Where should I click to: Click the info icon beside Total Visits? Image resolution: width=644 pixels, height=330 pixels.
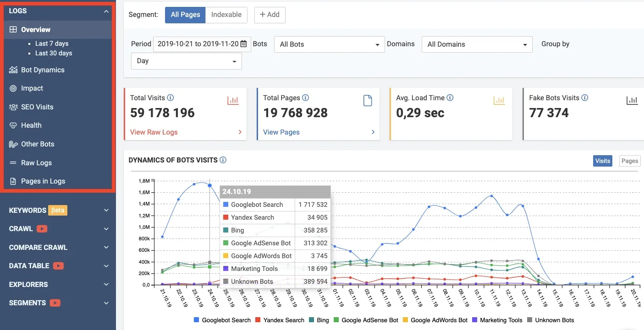171,98
